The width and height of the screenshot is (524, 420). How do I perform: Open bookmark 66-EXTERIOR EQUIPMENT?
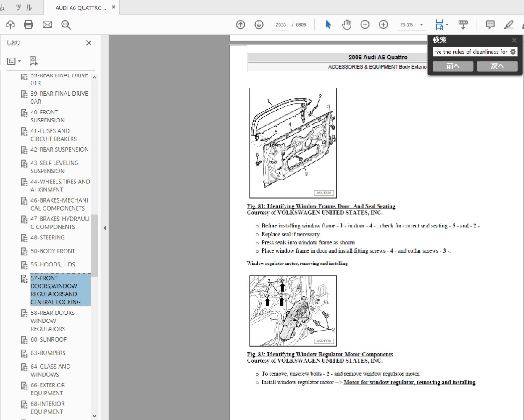[48, 389]
